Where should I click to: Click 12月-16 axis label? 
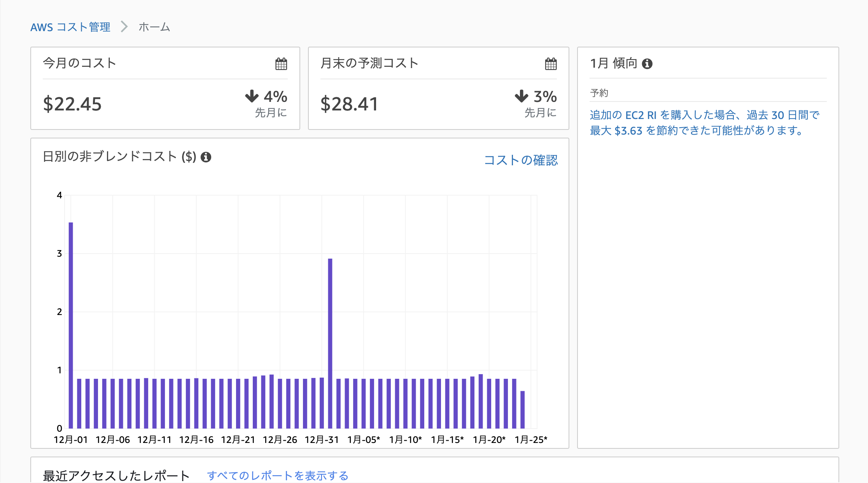coord(196,440)
